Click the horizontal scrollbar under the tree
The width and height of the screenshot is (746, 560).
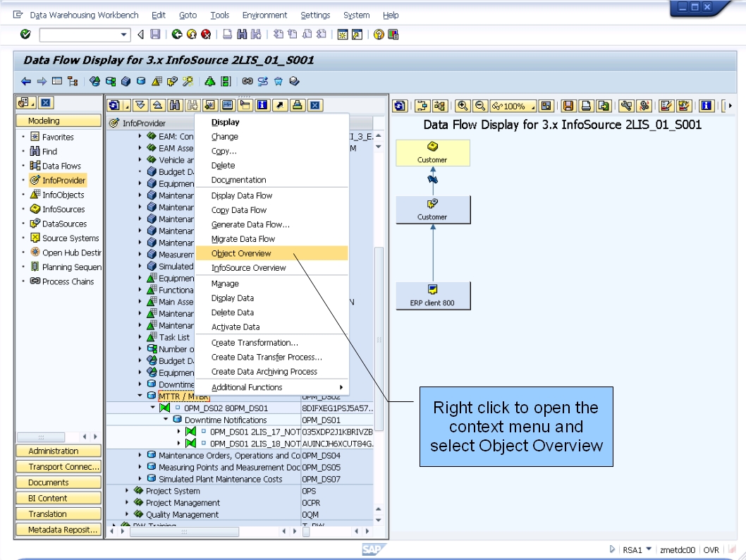tap(184, 532)
